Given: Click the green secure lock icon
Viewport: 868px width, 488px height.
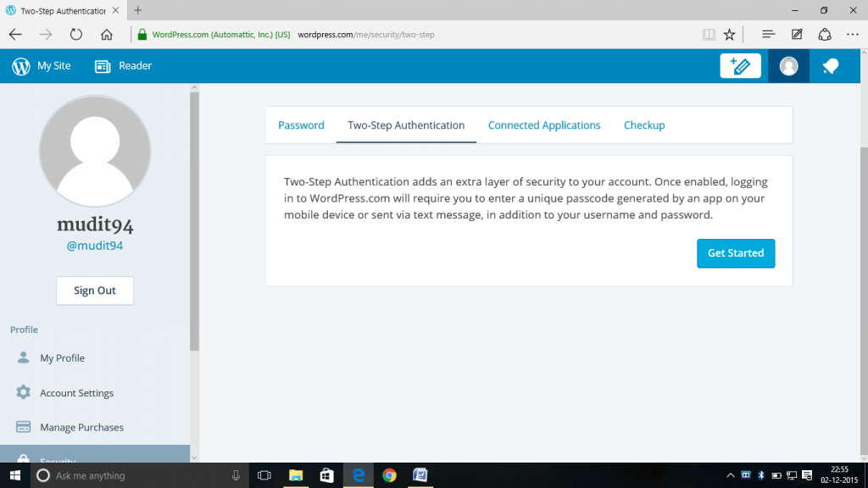Looking at the screenshot, I should pos(142,34).
